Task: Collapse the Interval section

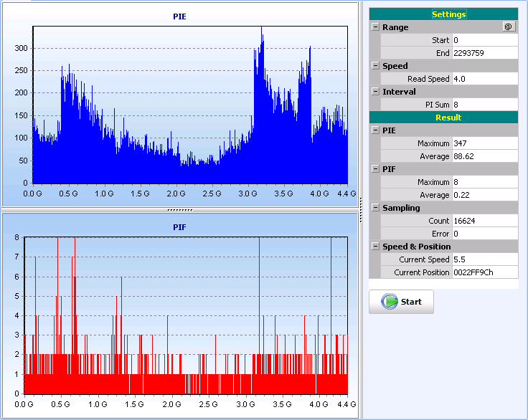Action: click(x=375, y=92)
